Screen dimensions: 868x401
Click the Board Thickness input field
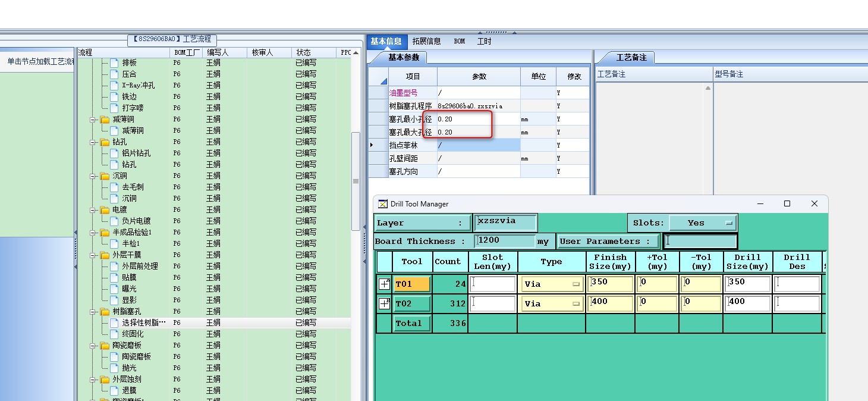pos(505,241)
